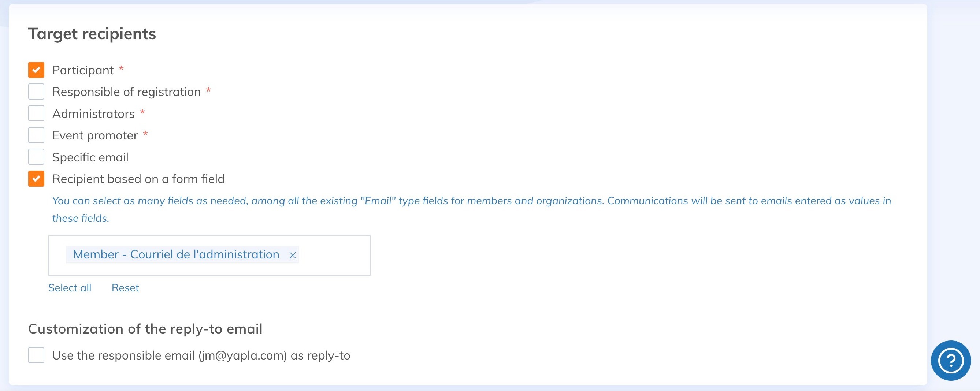The width and height of the screenshot is (980, 391).
Task: Open the help question mark button
Action: point(950,360)
